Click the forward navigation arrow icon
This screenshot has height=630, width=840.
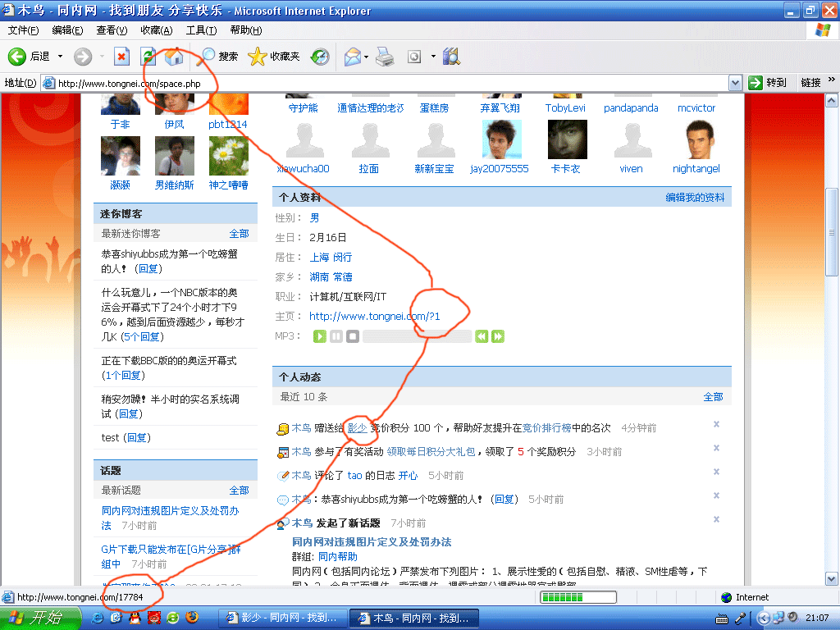click(x=83, y=57)
